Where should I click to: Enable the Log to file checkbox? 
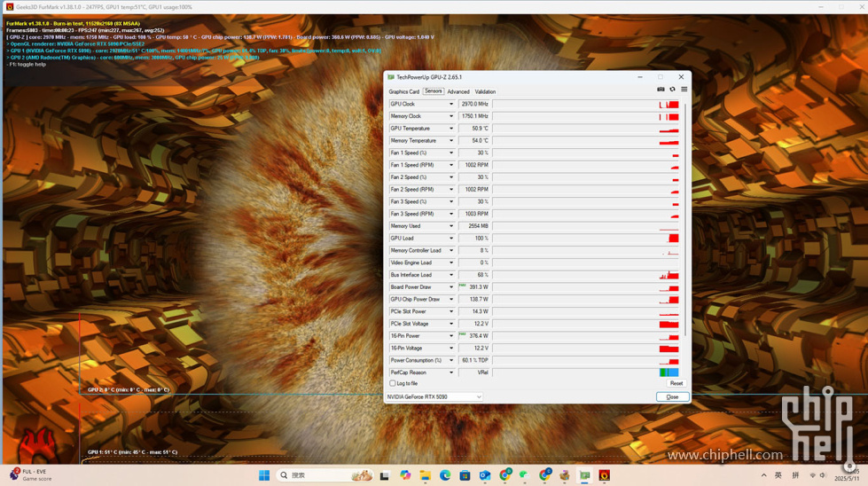click(x=393, y=383)
